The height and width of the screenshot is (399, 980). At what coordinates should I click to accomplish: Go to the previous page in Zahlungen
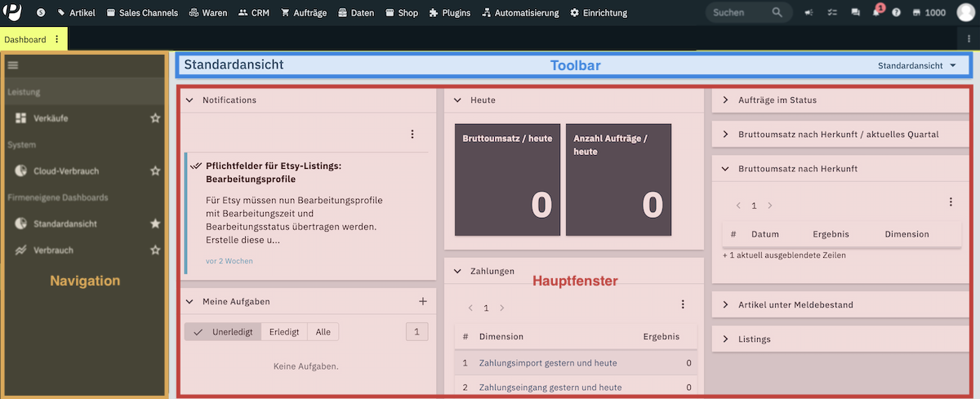470,308
